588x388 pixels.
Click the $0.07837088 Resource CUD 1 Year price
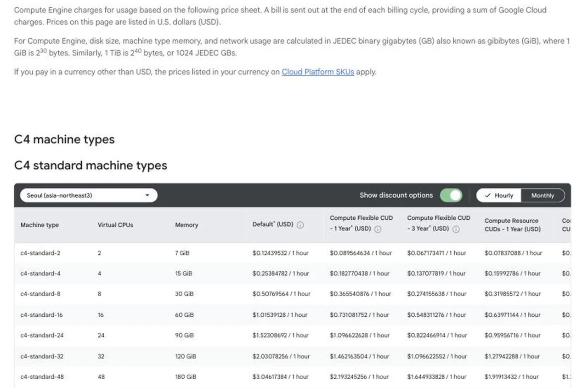point(513,253)
